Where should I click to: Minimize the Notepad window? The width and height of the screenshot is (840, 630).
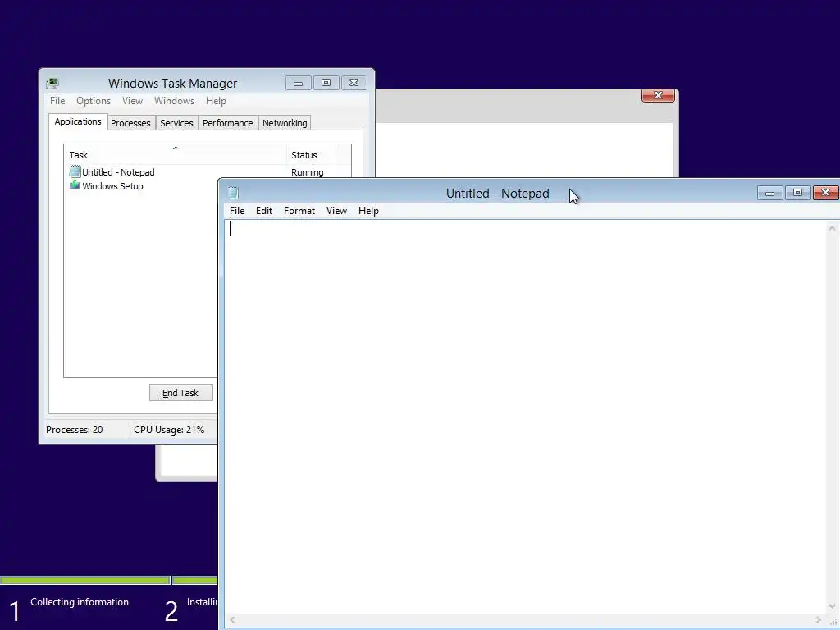[770, 193]
